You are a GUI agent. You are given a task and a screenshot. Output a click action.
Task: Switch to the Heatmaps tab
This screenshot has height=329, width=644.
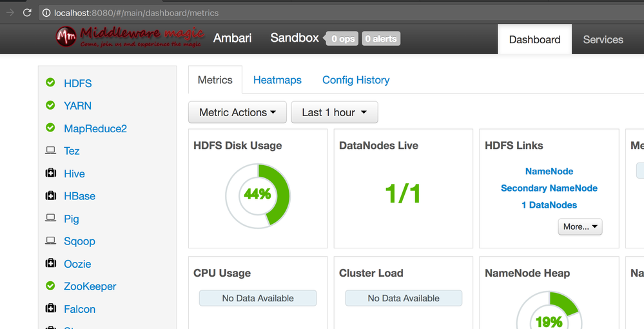tap(277, 80)
